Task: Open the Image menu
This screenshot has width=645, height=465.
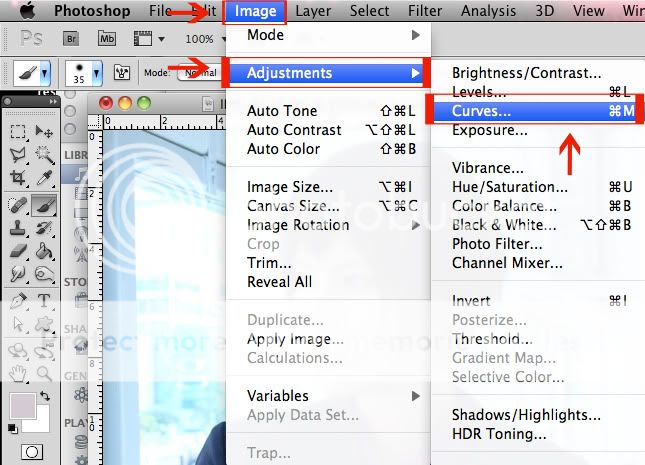Action: pyautogui.click(x=255, y=11)
